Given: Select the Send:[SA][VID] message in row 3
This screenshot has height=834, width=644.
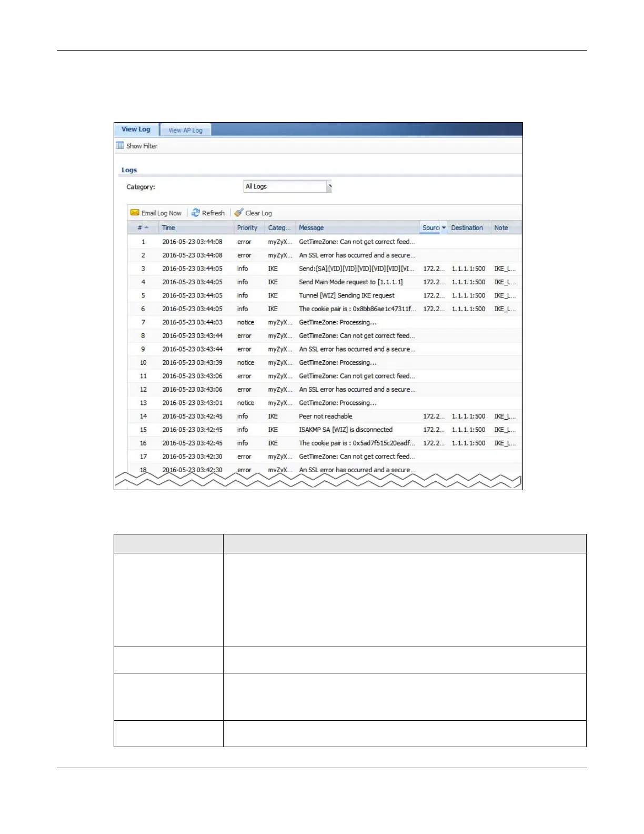Looking at the screenshot, I should tap(357, 269).
